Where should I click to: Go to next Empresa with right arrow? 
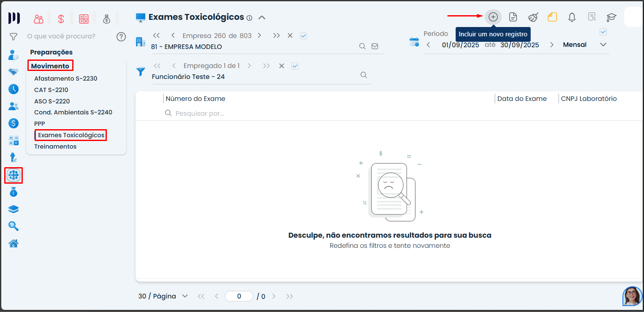pos(259,36)
